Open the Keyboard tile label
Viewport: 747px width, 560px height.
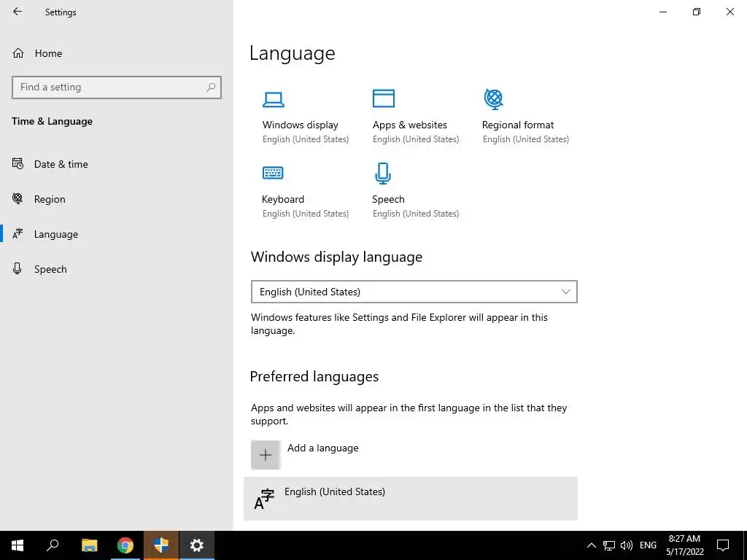(283, 199)
